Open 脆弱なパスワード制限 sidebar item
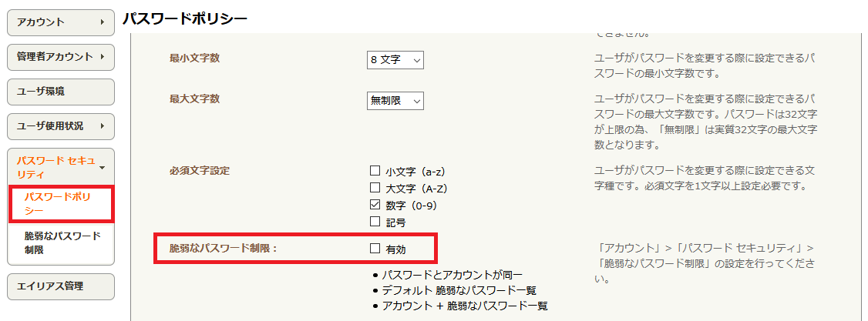Viewport: 868px width, 321px height. 62,243
